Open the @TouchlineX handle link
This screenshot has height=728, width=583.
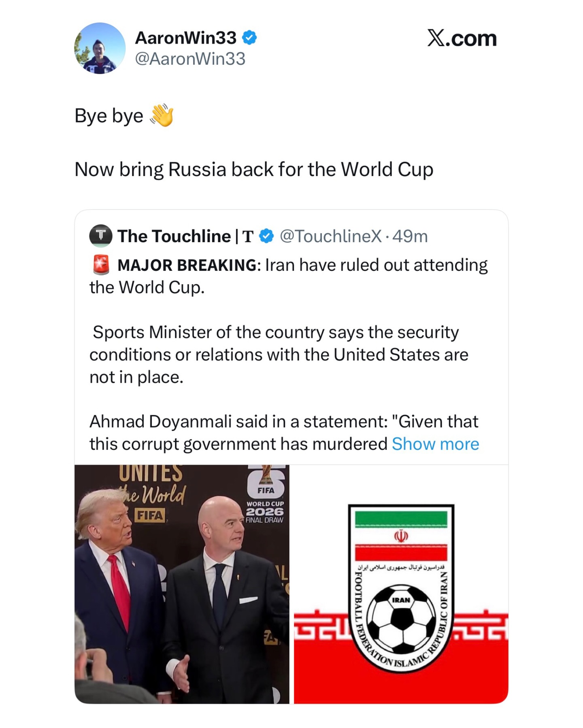[330, 236]
